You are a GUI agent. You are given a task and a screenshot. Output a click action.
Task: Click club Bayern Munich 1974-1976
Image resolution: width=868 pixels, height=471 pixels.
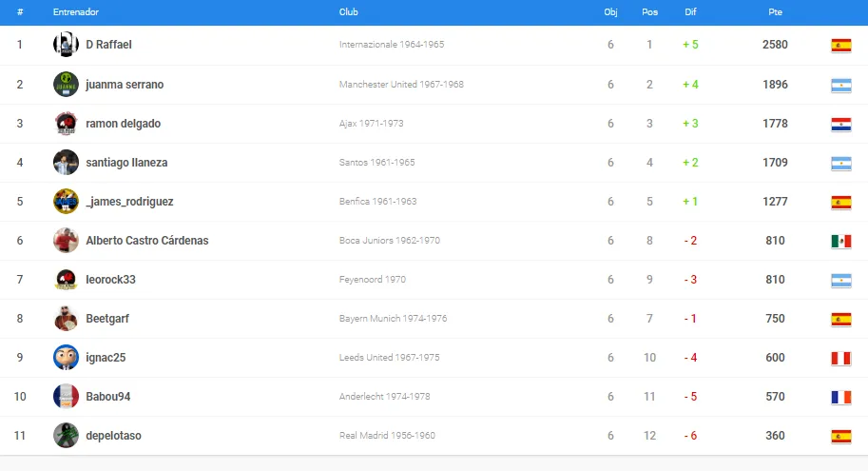tap(393, 319)
